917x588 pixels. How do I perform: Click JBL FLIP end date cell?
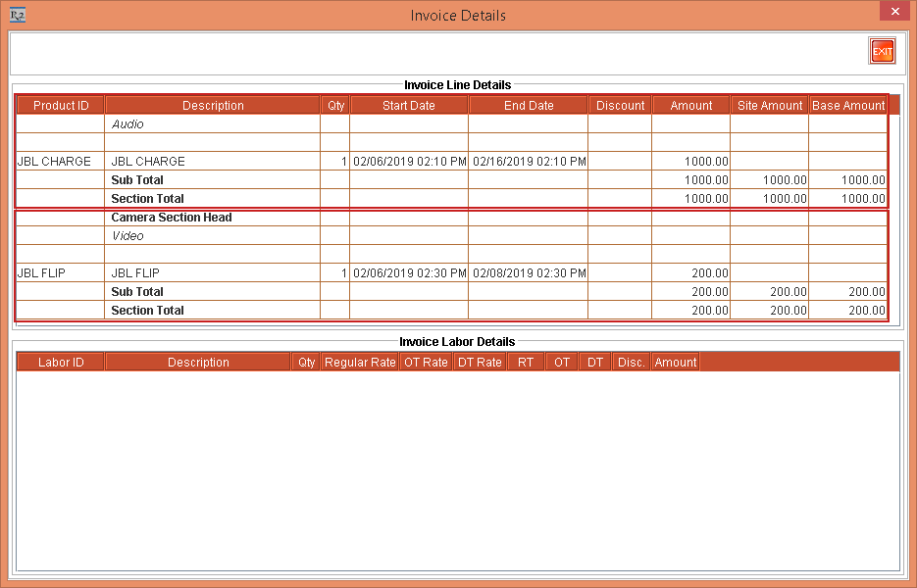click(x=529, y=273)
